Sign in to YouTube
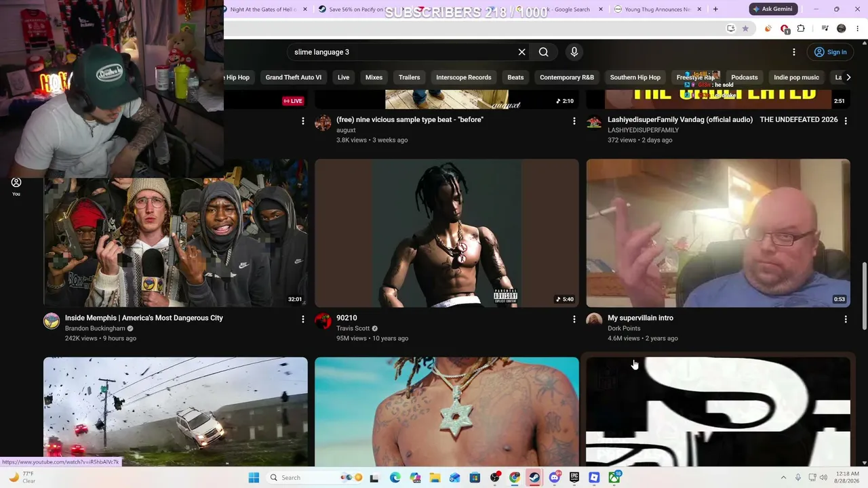Viewport: 868px width, 488px height. pos(830,52)
